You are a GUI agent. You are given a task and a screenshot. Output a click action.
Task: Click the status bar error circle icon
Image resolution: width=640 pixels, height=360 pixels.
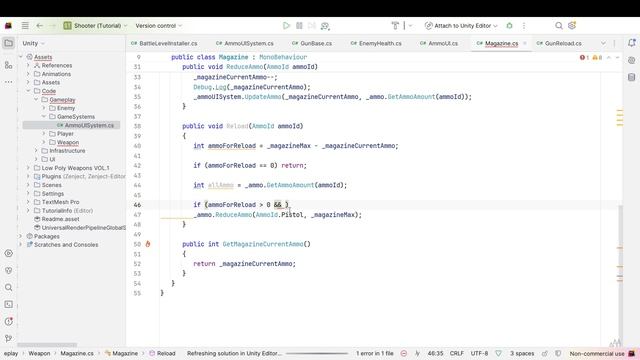click(x=404, y=353)
